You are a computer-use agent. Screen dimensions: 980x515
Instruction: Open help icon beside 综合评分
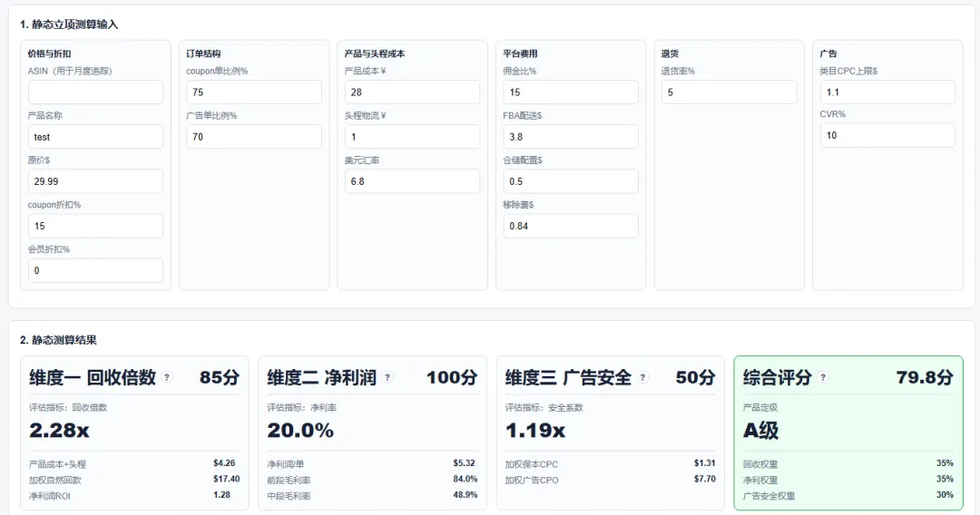[x=823, y=377]
